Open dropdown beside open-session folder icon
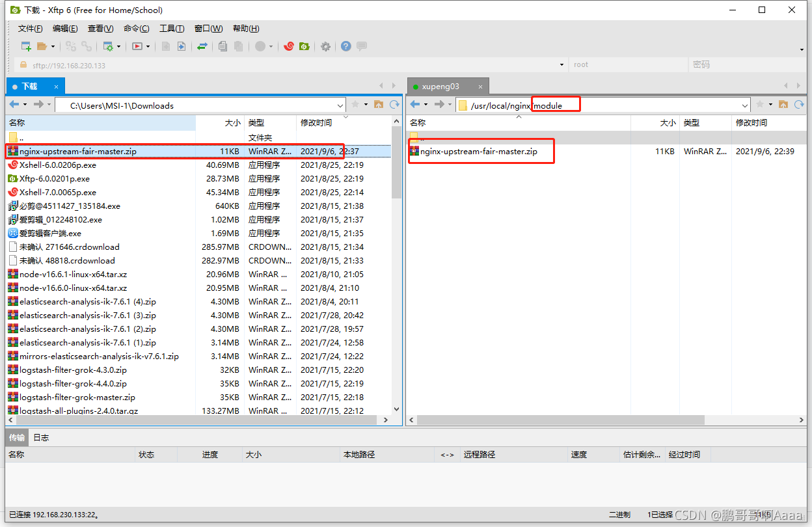812x527 pixels. click(53, 47)
